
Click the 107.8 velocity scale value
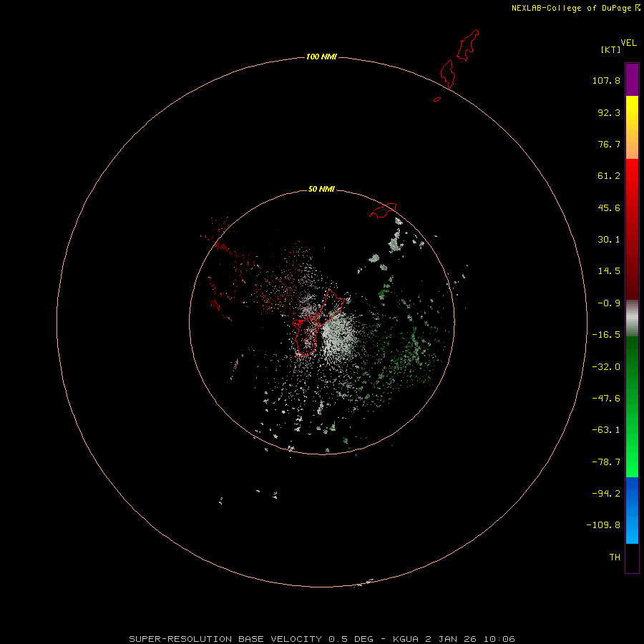tap(606, 80)
